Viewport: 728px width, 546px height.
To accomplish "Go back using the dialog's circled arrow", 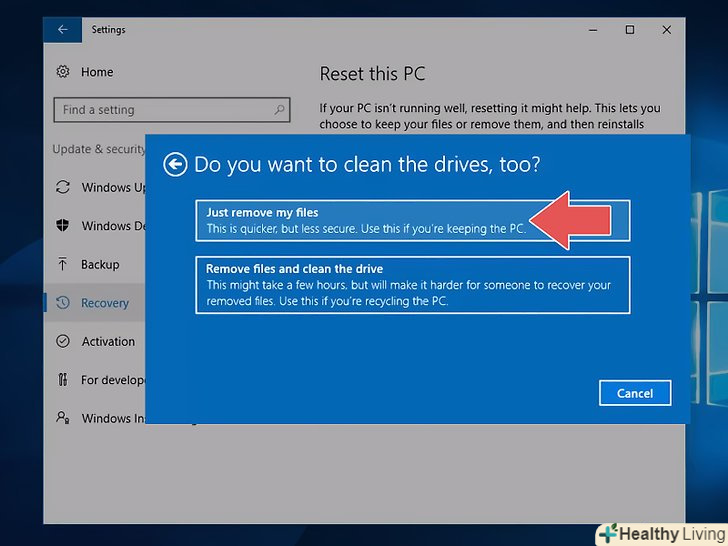I will pos(176,164).
